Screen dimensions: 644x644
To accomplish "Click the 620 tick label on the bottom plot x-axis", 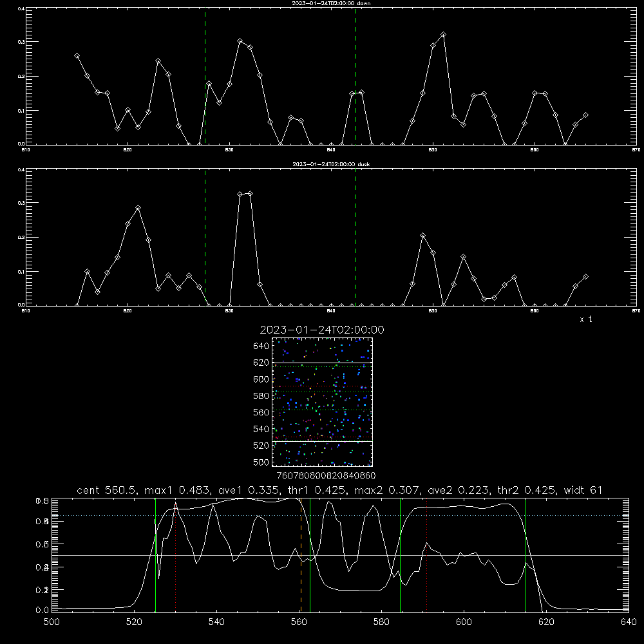I will (x=546, y=622).
